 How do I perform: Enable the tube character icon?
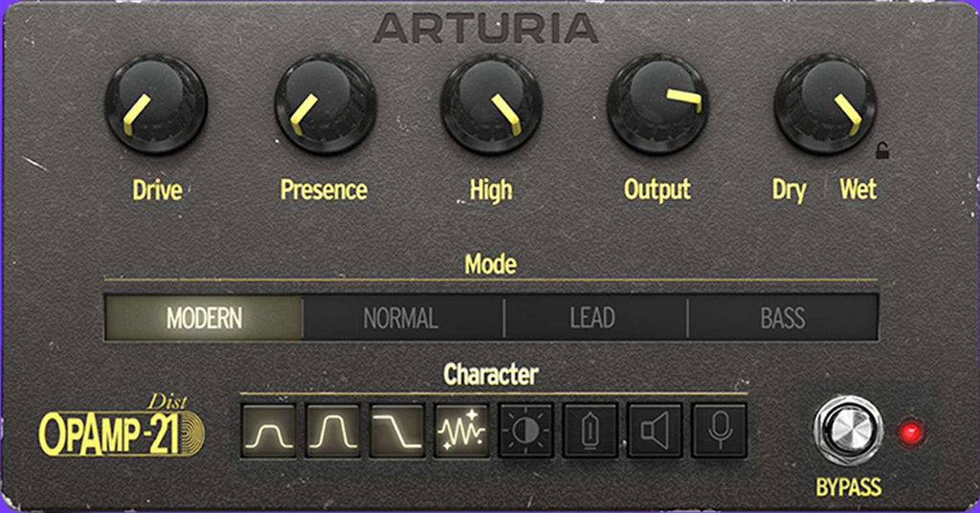[x=590, y=431]
